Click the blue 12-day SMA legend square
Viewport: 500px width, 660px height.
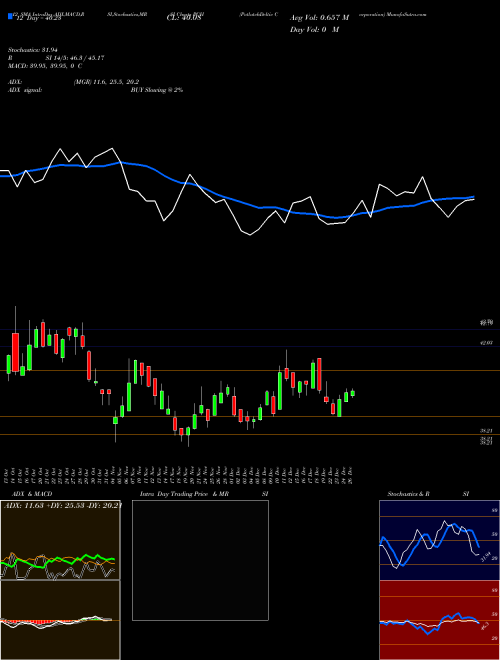click(10, 16)
